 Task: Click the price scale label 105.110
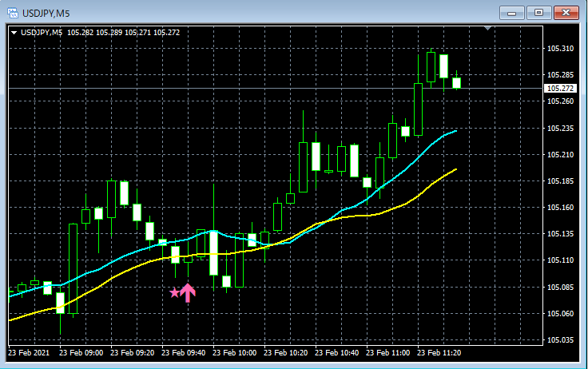[560, 260]
